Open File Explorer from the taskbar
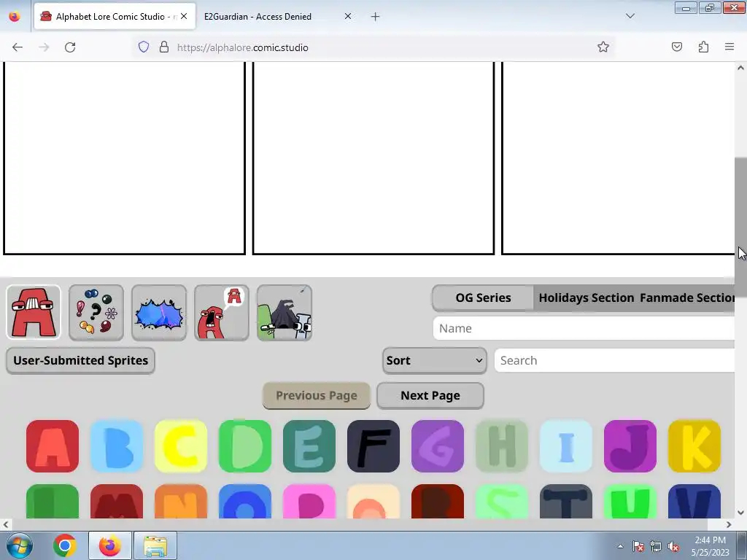Image resolution: width=747 pixels, height=560 pixels. point(155,545)
